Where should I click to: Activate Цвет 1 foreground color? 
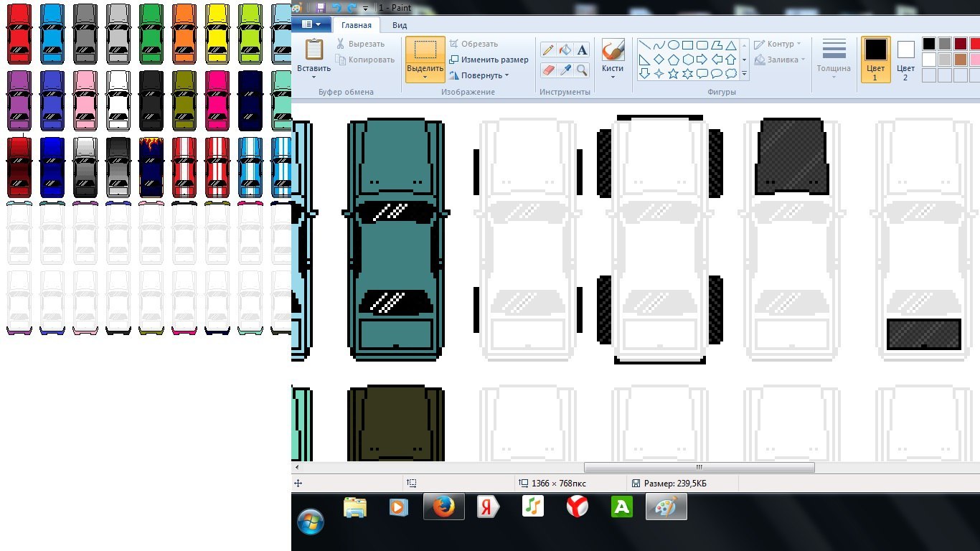875,60
